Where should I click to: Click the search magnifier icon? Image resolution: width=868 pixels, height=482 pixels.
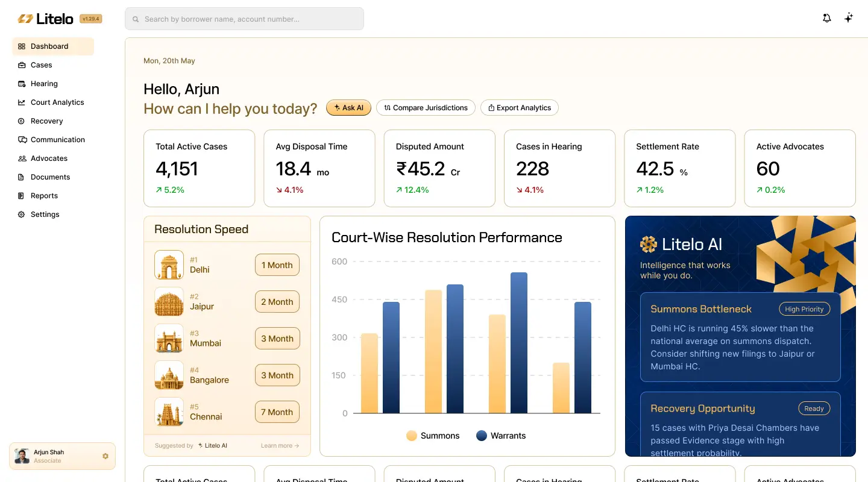pos(136,19)
